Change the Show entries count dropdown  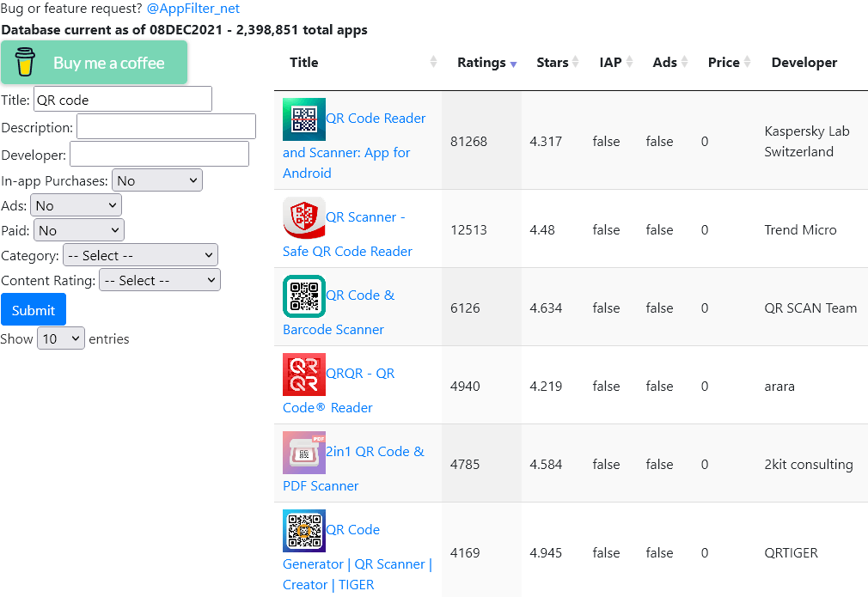point(61,338)
